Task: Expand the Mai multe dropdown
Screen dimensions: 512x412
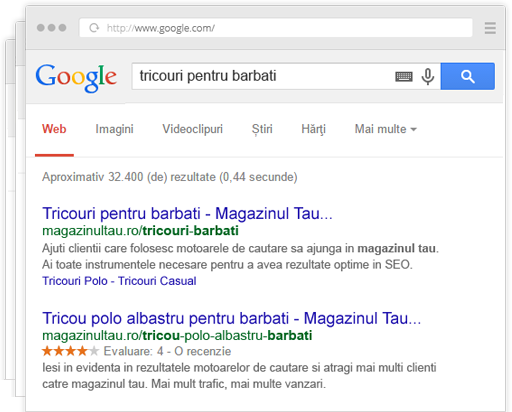Action: [x=385, y=129]
